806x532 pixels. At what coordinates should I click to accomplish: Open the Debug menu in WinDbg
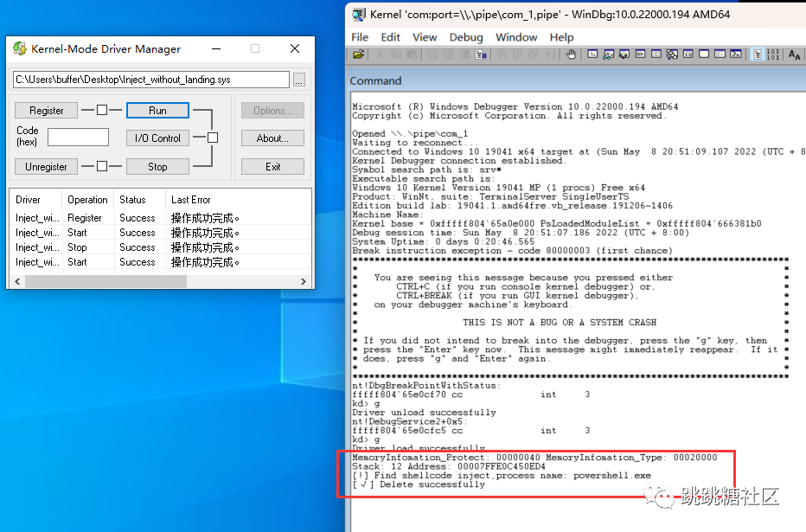click(x=466, y=37)
